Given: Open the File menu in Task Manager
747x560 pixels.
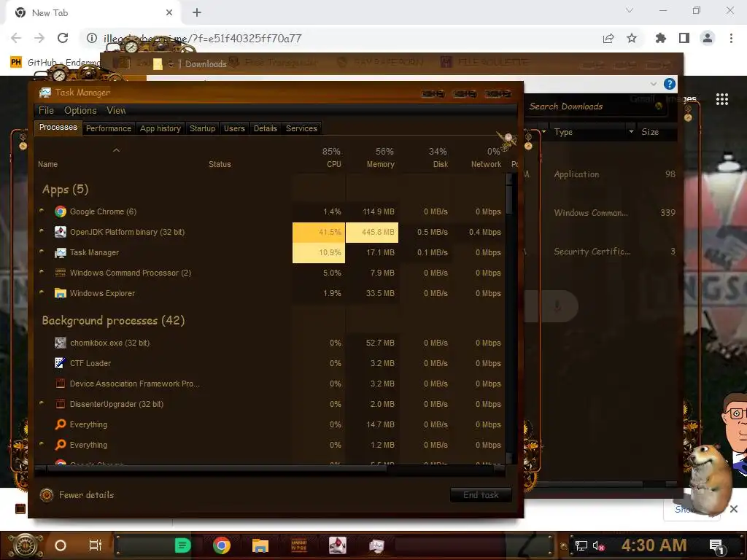Looking at the screenshot, I should (46, 111).
